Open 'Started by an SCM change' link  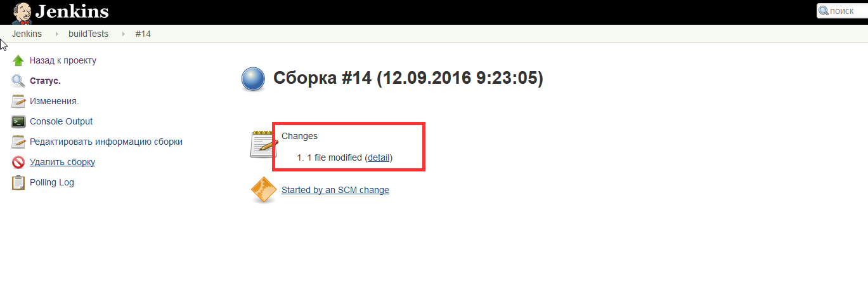click(x=335, y=190)
